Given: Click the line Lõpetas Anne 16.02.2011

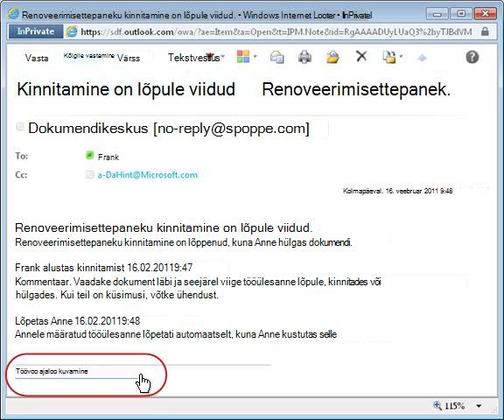Looking at the screenshot, I should pyautogui.click(x=78, y=321).
